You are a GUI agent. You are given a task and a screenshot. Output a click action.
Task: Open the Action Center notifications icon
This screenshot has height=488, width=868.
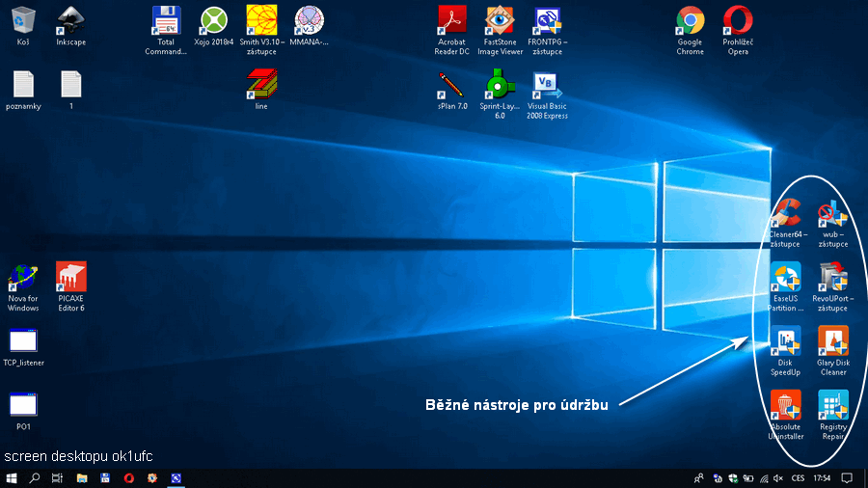847,478
